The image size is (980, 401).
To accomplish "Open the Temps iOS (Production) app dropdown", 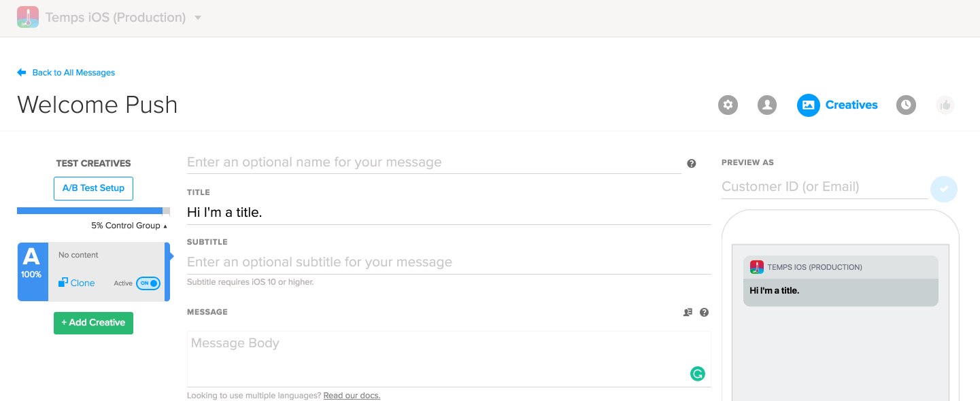I will click(x=198, y=18).
